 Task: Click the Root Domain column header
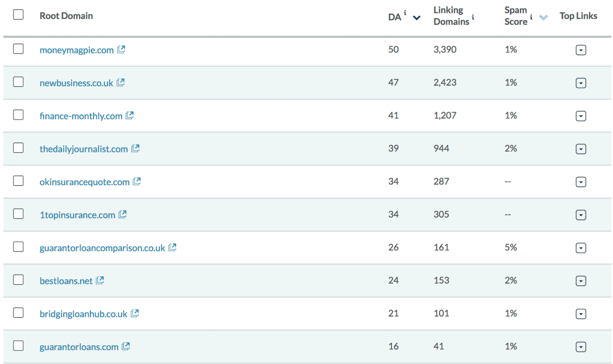[66, 16]
